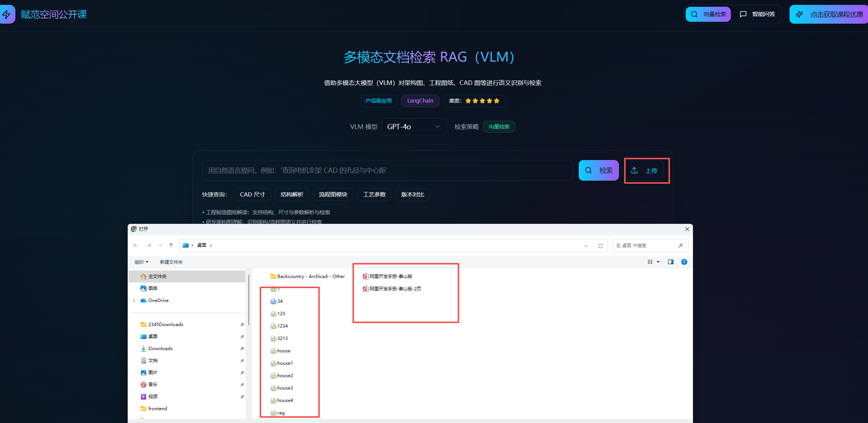Screen dimensions: 868x423
Task: Open PDF file 阿里开发手册-泰山版
Action: 390,276
